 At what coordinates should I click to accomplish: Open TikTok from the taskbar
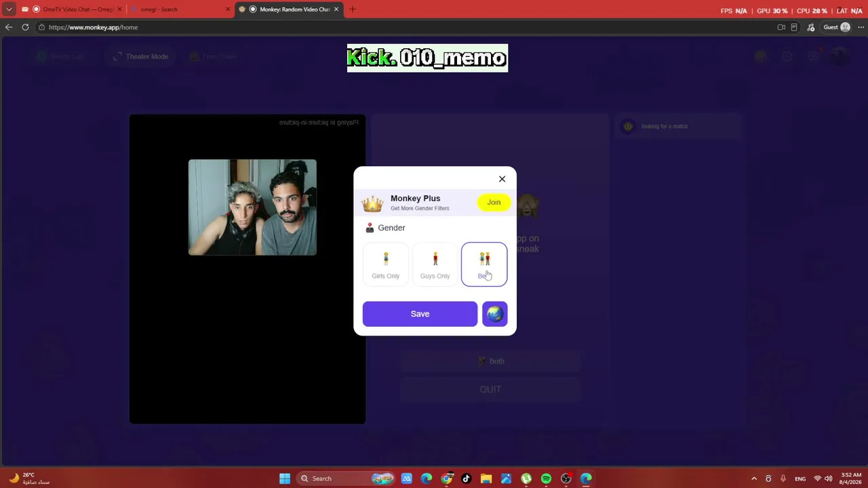click(x=466, y=479)
